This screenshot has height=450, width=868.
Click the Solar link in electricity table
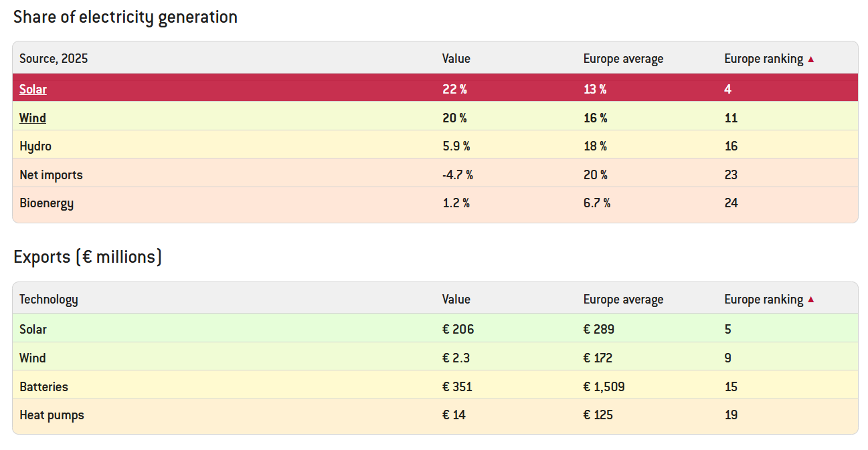click(33, 89)
